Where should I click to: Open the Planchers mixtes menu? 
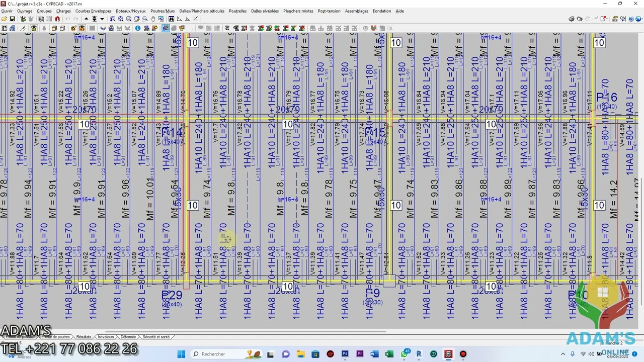point(298,11)
